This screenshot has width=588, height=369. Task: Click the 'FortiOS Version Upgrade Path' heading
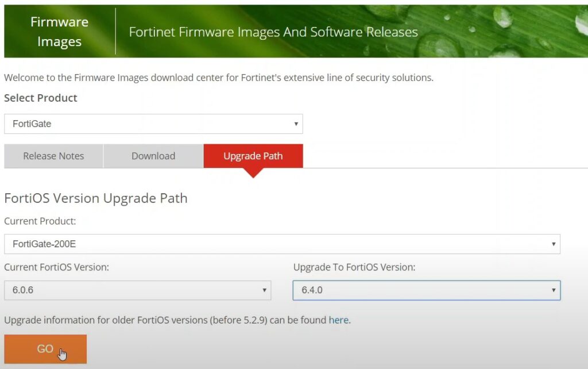coord(96,198)
